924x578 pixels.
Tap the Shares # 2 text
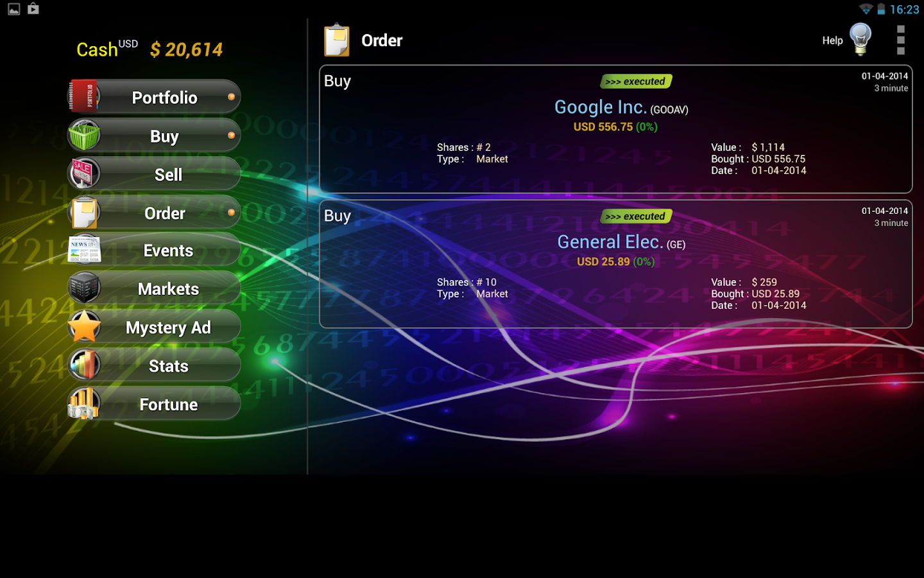[x=464, y=147]
